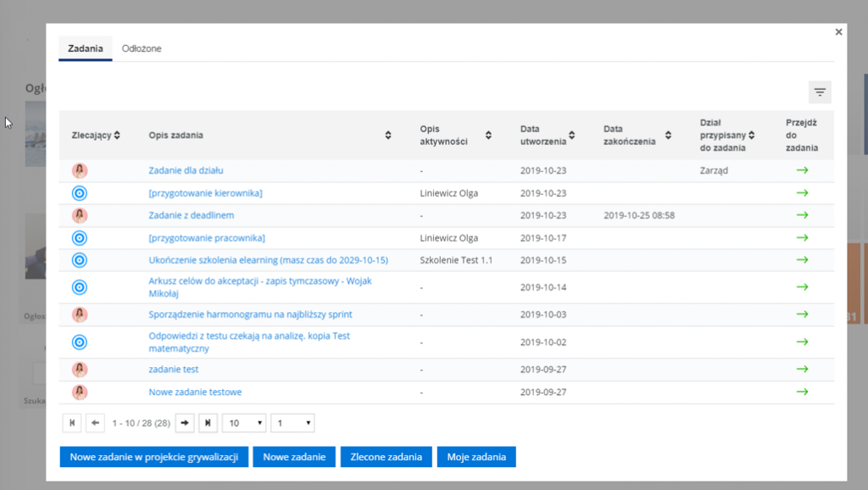Open link 'Sporządzenie harmonogramu na najbliższy sprint'

250,315
